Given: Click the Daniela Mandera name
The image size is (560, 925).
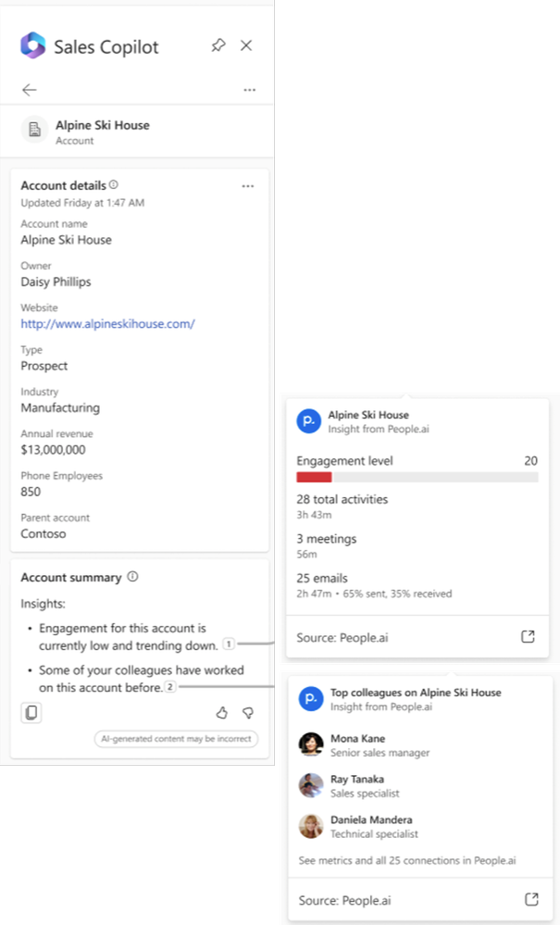Looking at the screenshot, I should (x=371, y=819).
